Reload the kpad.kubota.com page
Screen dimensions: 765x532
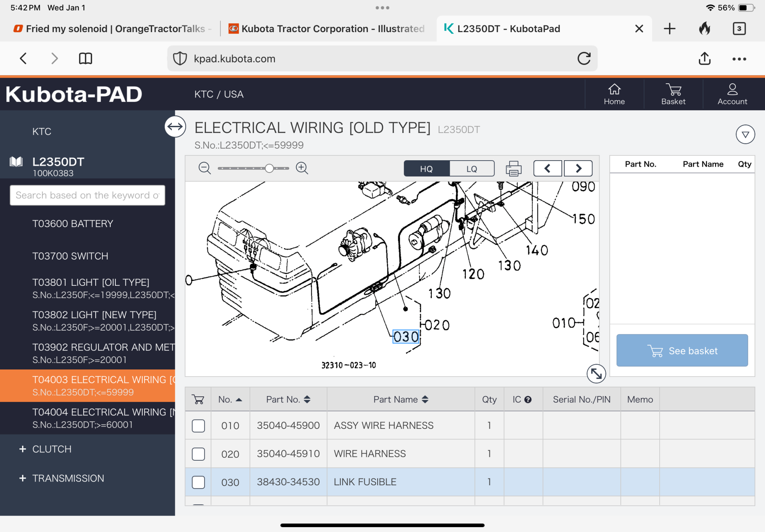coord(584,58)
